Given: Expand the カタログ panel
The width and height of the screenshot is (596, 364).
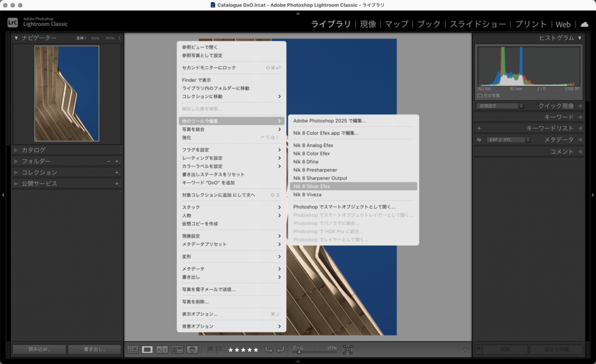Looking at the screenshot, I should 16,150.
